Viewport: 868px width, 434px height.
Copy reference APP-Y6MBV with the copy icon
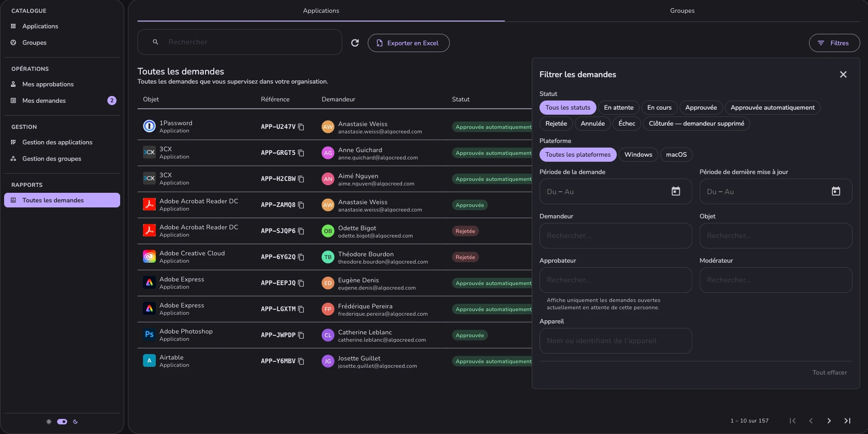pyautogui.click(x=301, y=361)
